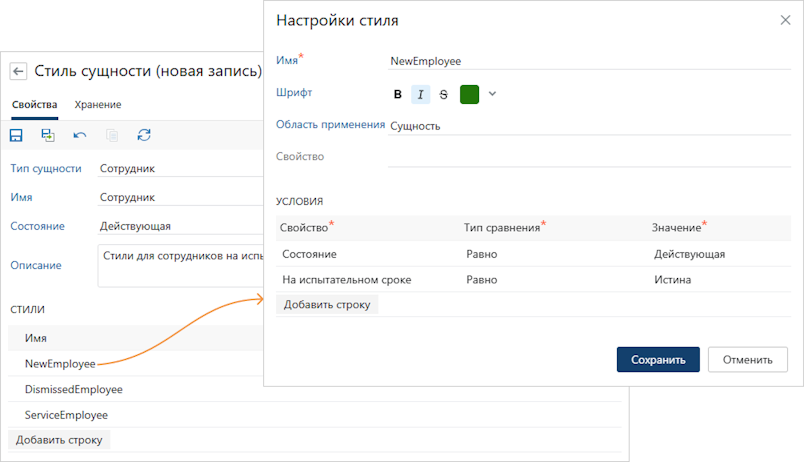Click the Тип сущности label link
The height and width of the screenshot is (462, 804).
tap(46, 169)
